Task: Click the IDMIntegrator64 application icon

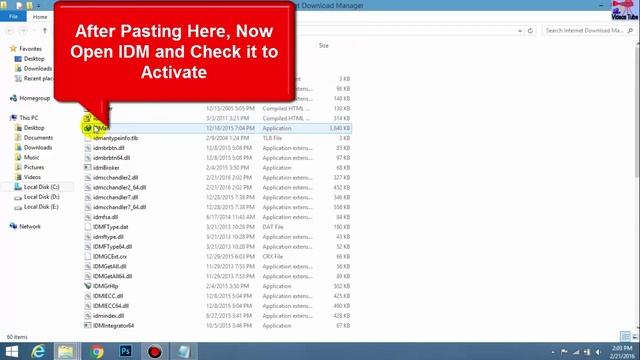Action: point(87,326)
